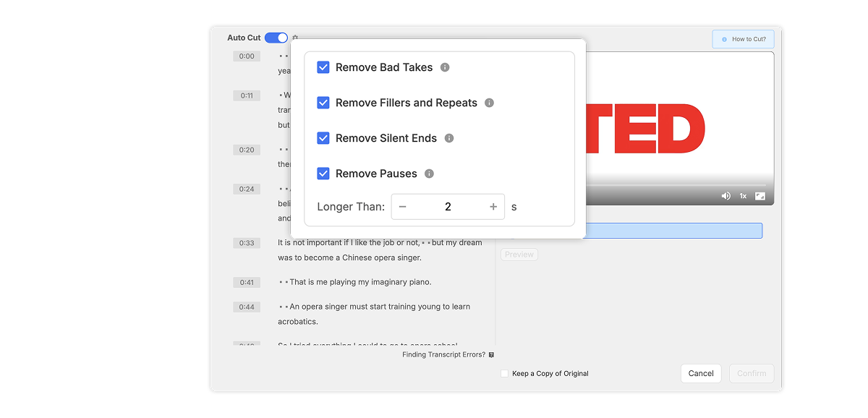The height and width of the screenshot is (418, 868).
Task: View Remove Bad Takes info tooltip
Action: point(446,67)
